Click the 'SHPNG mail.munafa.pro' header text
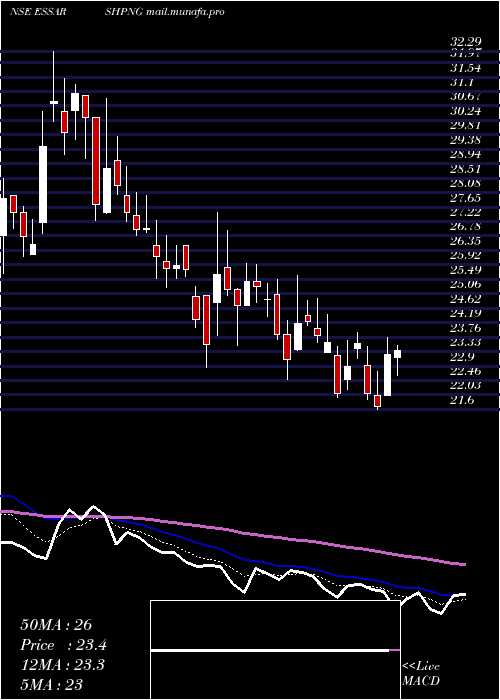This screenshot has width=500, height=700. tap(164, 12)
